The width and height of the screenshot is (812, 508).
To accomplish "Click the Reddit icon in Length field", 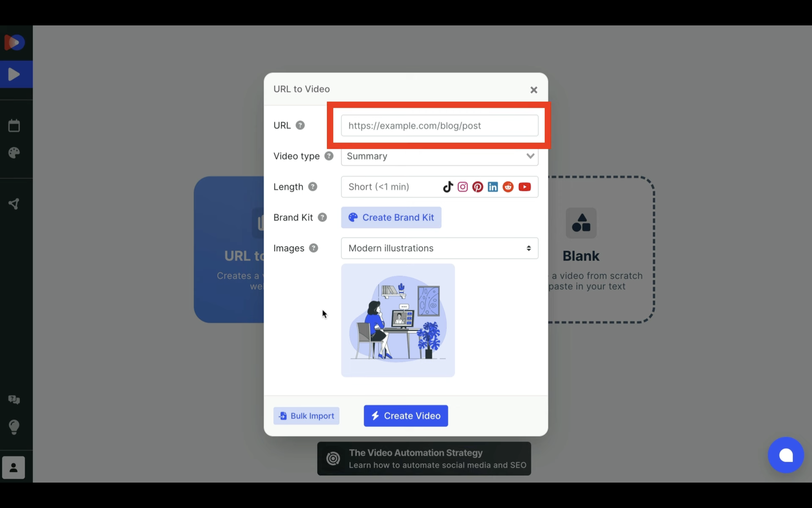I will coord(508,187).
